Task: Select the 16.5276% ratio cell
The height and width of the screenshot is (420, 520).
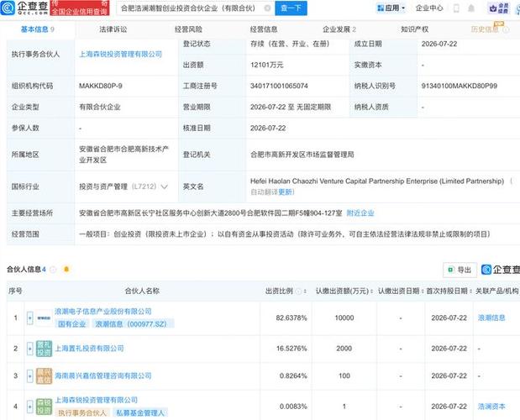Action: 292,349
